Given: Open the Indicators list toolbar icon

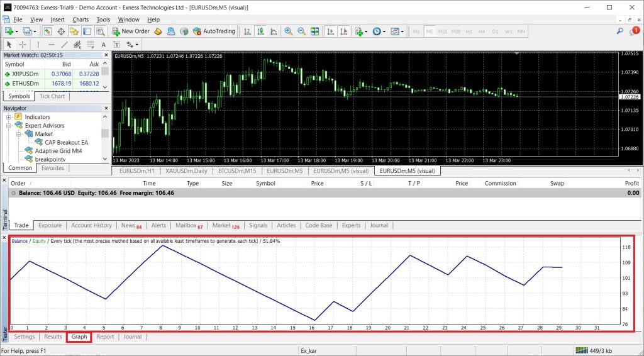Looking at the screenshot, I should [x=359, y=31].
